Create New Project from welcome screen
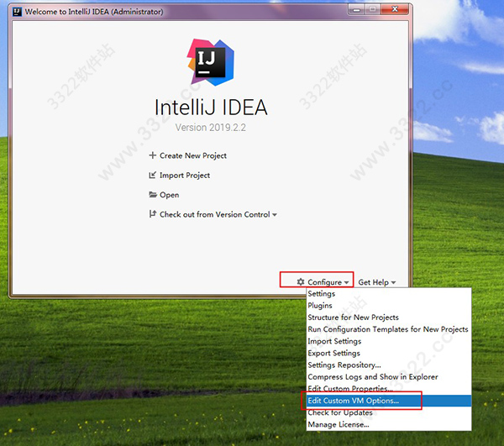Screen dimensions: 504x446 pos(193,155)
